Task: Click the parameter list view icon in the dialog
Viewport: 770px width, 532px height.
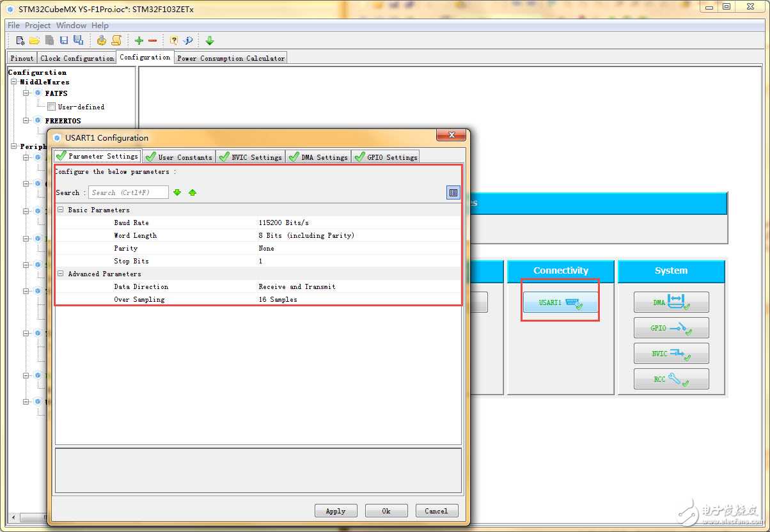Action: (x=453, y=192)
